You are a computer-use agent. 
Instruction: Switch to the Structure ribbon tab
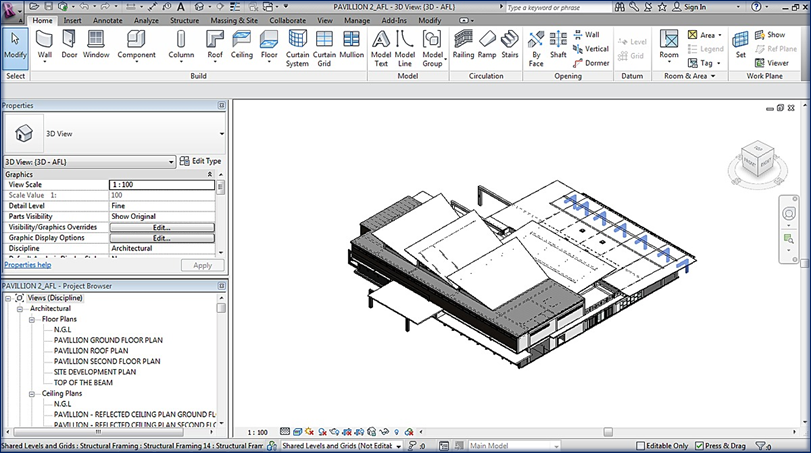184,20
